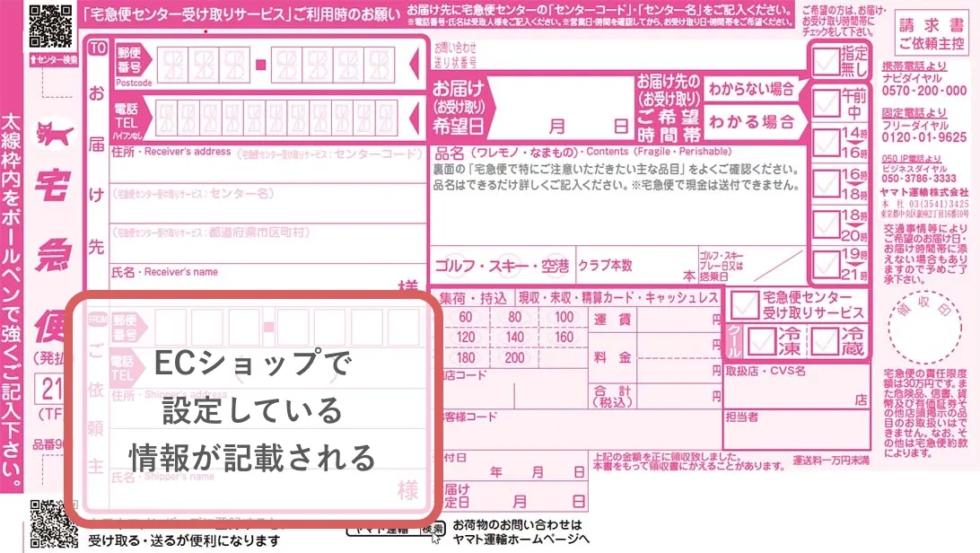Click the ゴルフ・スキー・空港 label
The image size is (980, 553).
502,267
